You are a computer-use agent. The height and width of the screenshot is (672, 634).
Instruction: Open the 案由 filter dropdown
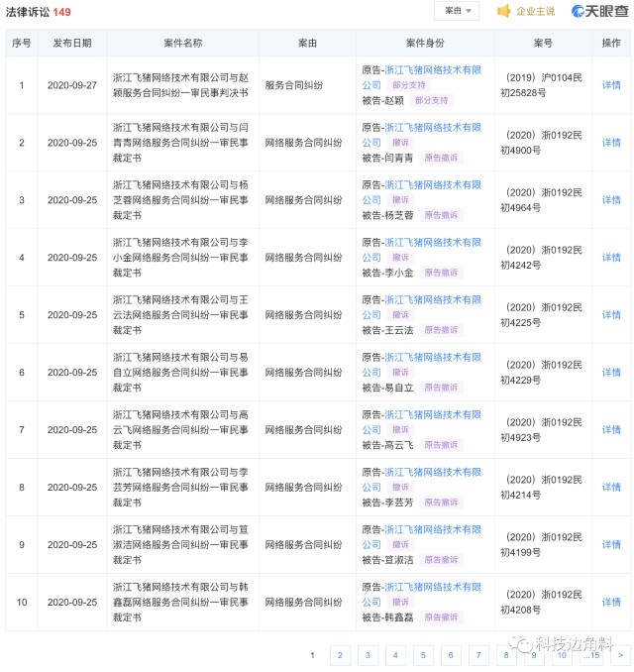[457, 11]
